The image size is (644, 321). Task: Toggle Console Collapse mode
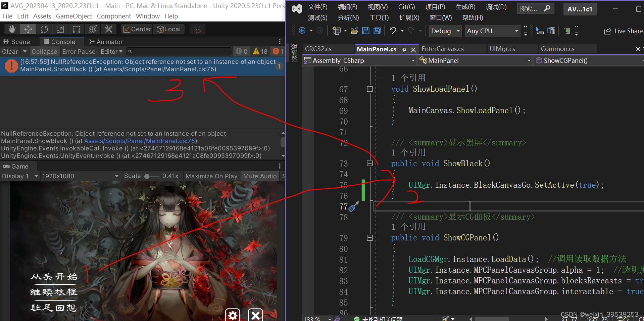pos(44,51)
